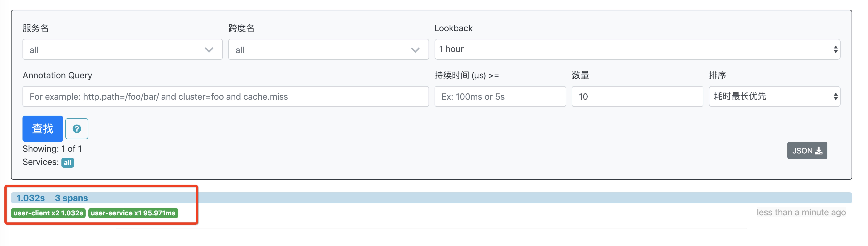Screen dimensions: 868x246
Task: Click the blue 查找 search button
Action: click(43, 129)
